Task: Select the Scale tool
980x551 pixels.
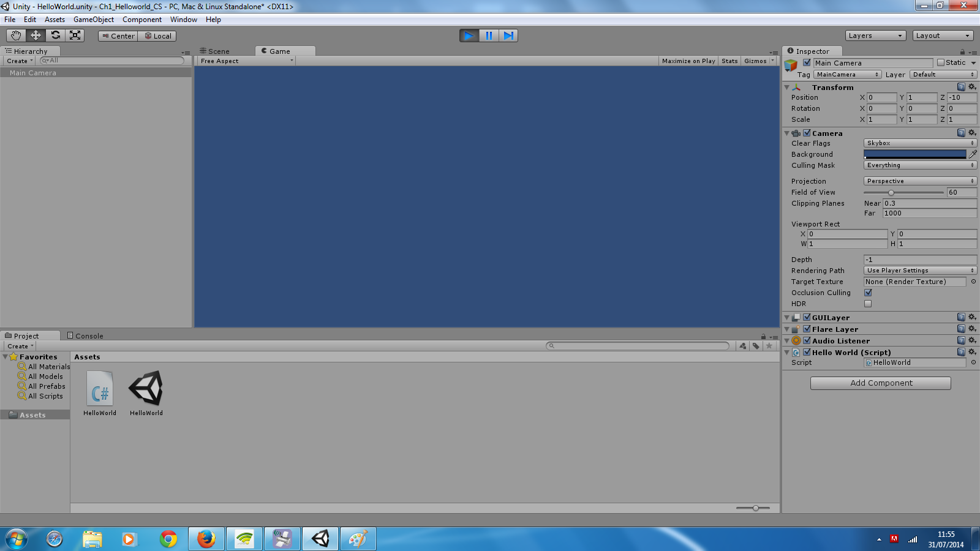Action: point(75,36)
